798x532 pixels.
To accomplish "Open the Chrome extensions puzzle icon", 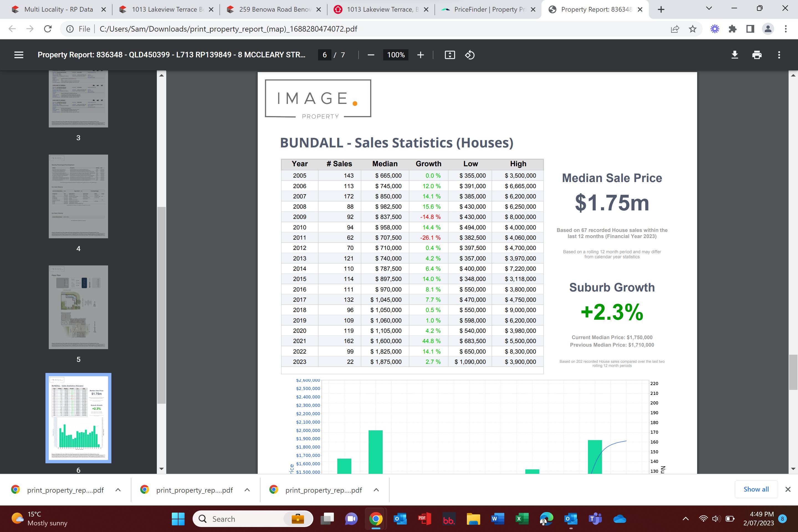I will (733, 29).
